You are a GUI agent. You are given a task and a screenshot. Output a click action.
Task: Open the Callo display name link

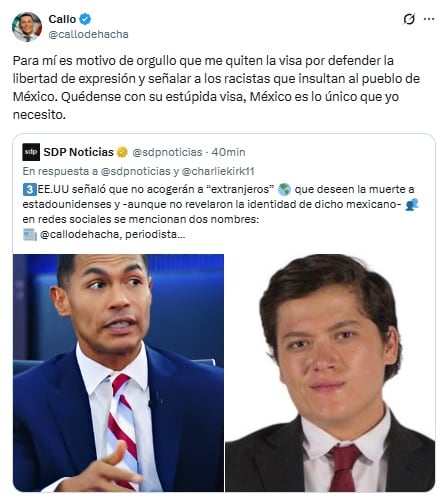[62, 19]
